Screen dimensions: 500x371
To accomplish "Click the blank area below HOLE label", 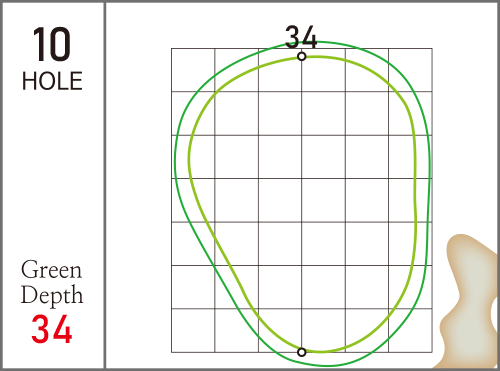I will pos(52,173).
